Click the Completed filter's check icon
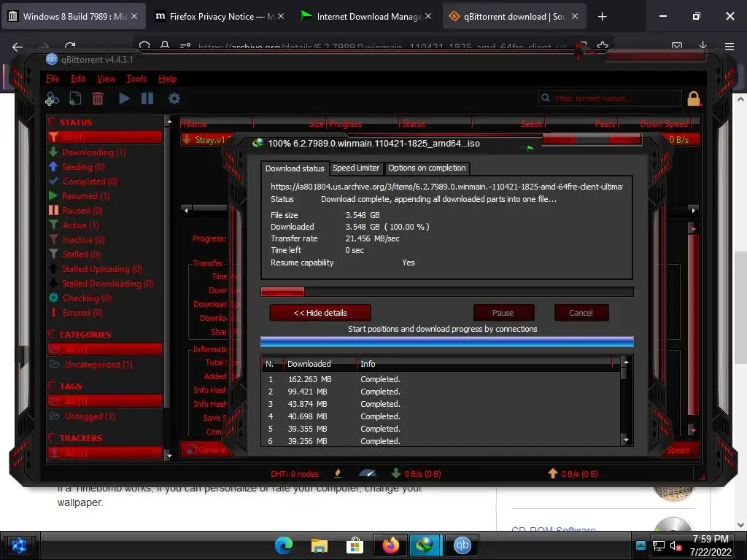Viewport: 747px width, 560px height. [x=53, y=182]
